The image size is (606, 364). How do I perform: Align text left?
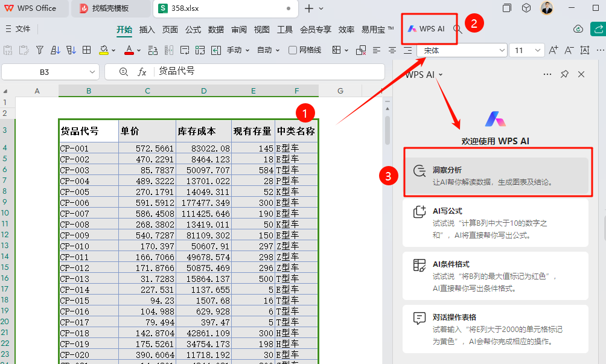tap(377, 50)
